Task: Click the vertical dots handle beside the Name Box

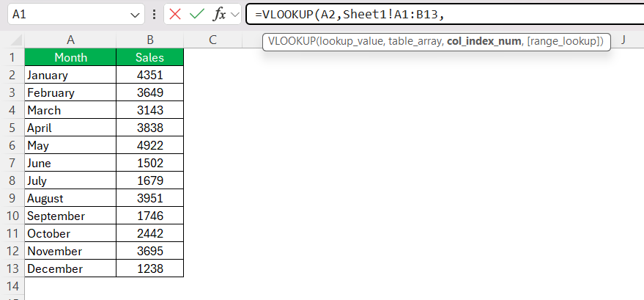Action: click(x=154, y=15)
